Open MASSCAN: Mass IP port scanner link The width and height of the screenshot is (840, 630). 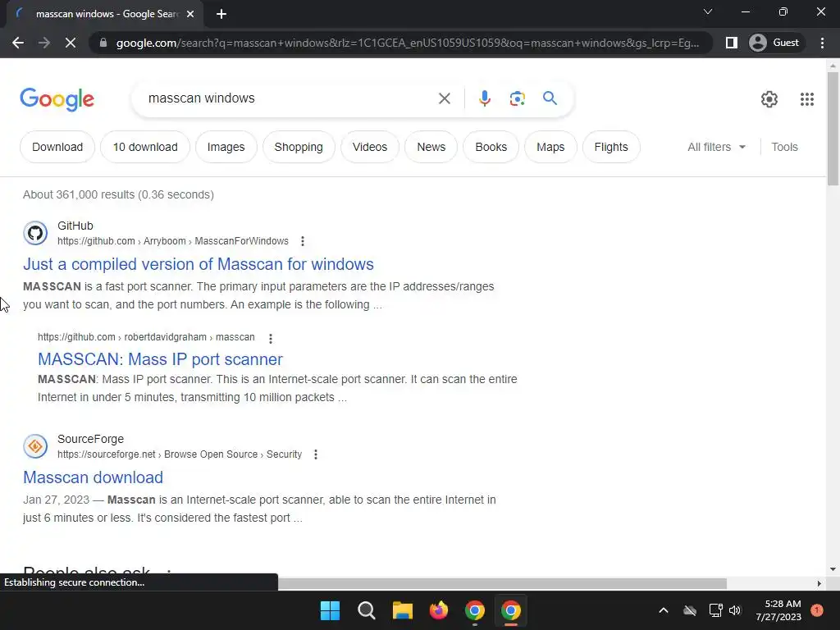(160, 359)
